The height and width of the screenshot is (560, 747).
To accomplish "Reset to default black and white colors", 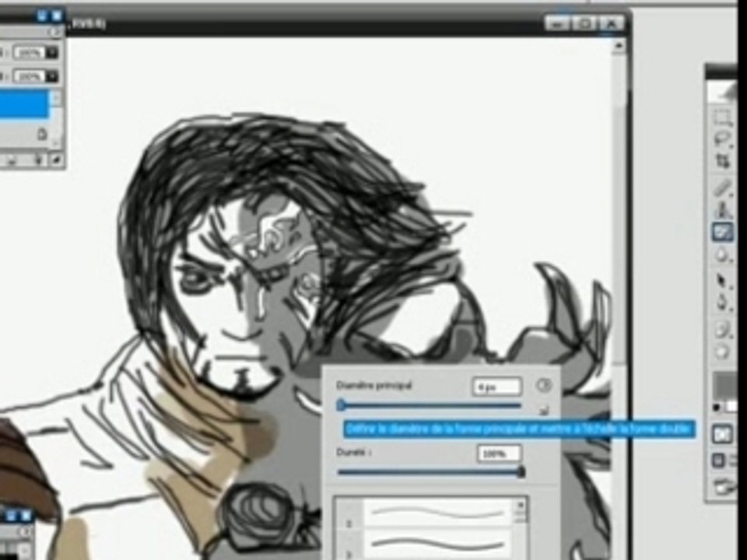I will (x=716, y=408).
